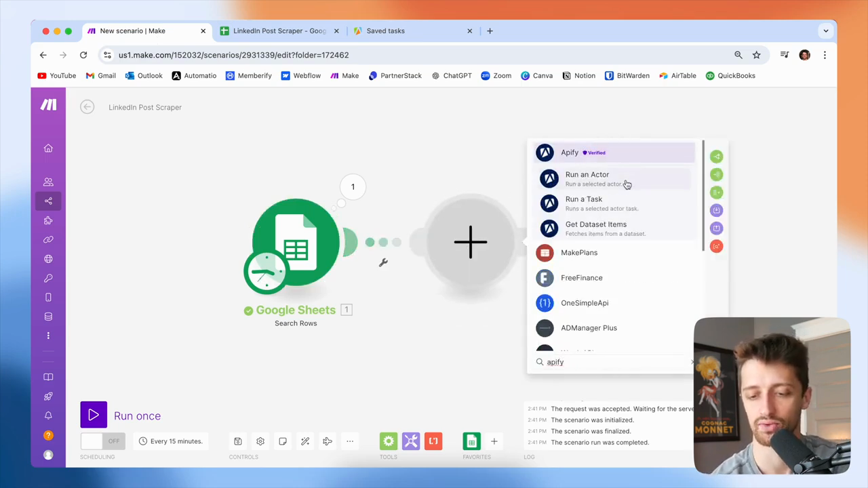
Task: Open the purple Tools icon
Action: pyautogui.click(x=411, y=441)
